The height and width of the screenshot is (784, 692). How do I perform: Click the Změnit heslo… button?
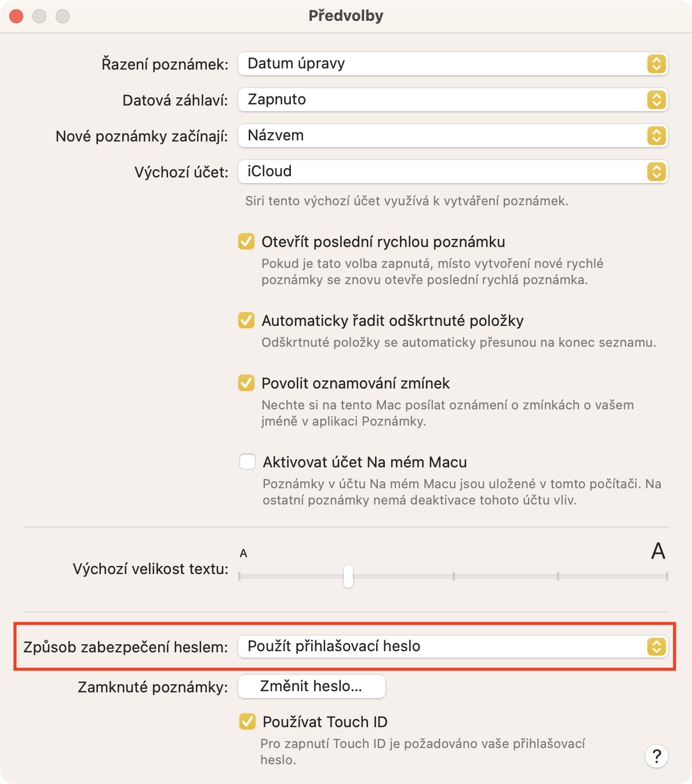311,687
